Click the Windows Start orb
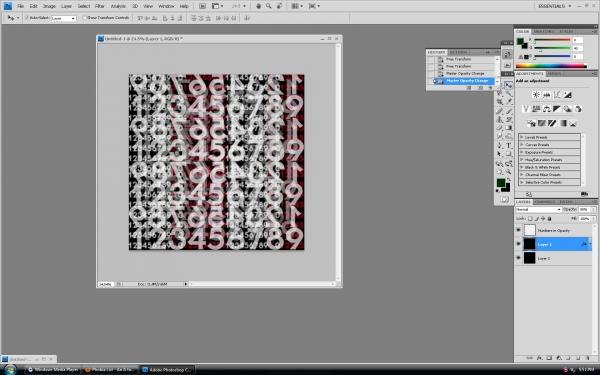The height and width of the screenshot is (375, 600). [x=10, y=370]
